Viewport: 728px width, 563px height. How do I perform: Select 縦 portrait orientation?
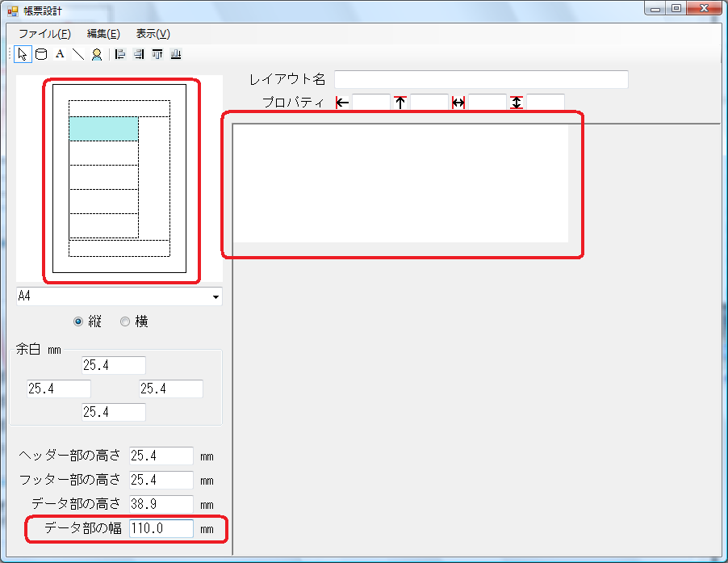[x=78, y=321]
